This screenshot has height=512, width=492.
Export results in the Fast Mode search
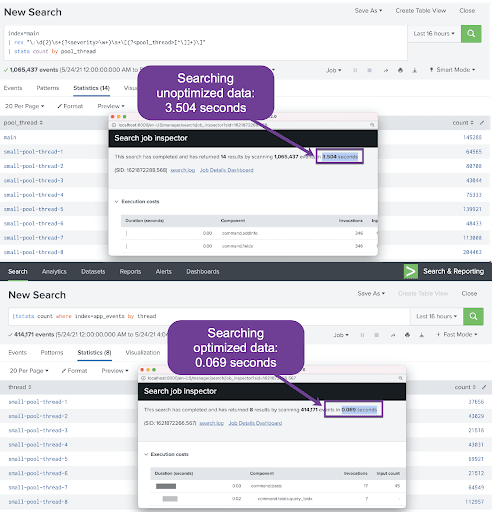pyautogui.click(x=422, y=335)
